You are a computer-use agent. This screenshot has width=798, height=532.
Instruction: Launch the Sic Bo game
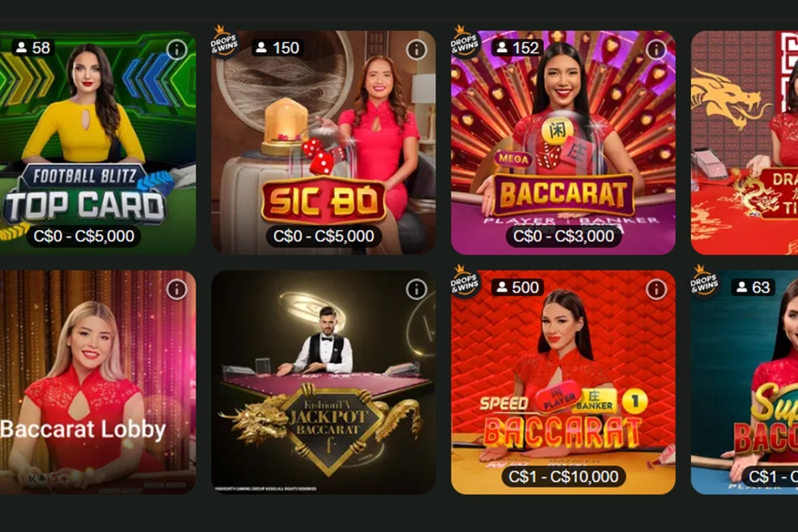coord(324,143)
